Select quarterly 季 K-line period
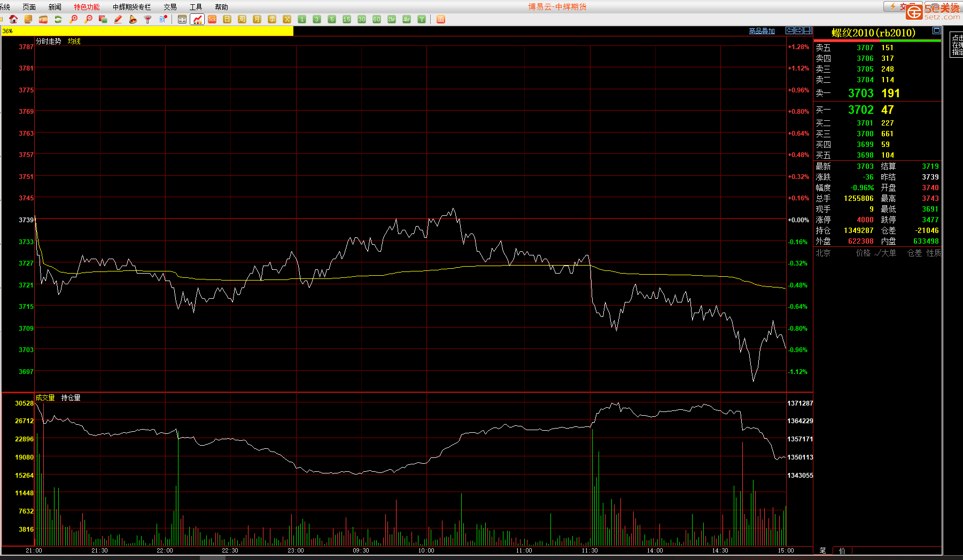 272,19
